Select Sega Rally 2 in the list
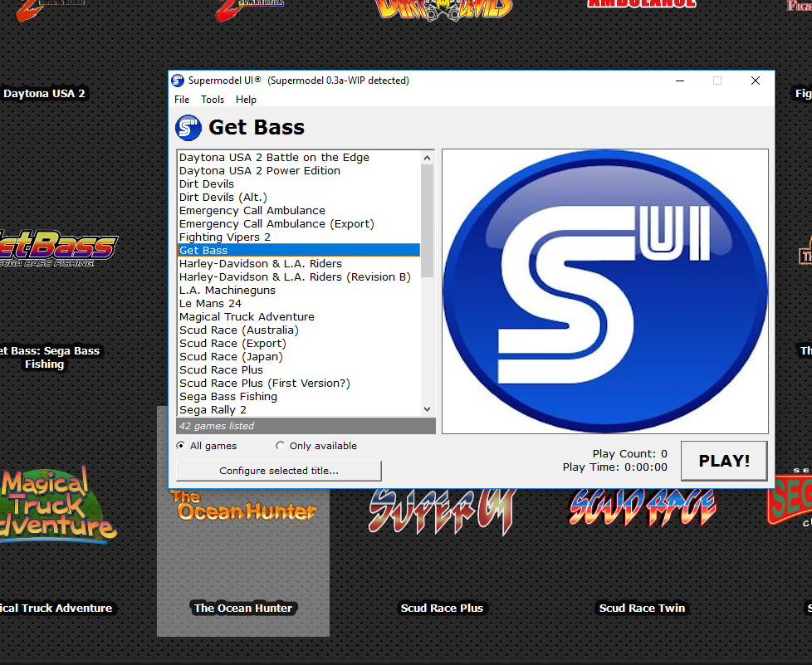The width and height of the screenshot is (812, 665). click(x=299, y=409)
